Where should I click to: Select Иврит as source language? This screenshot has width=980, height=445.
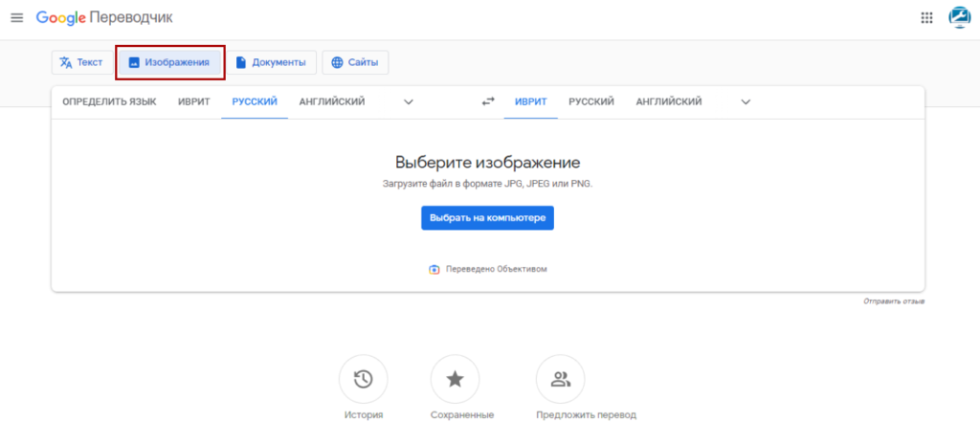pos(195,101)
